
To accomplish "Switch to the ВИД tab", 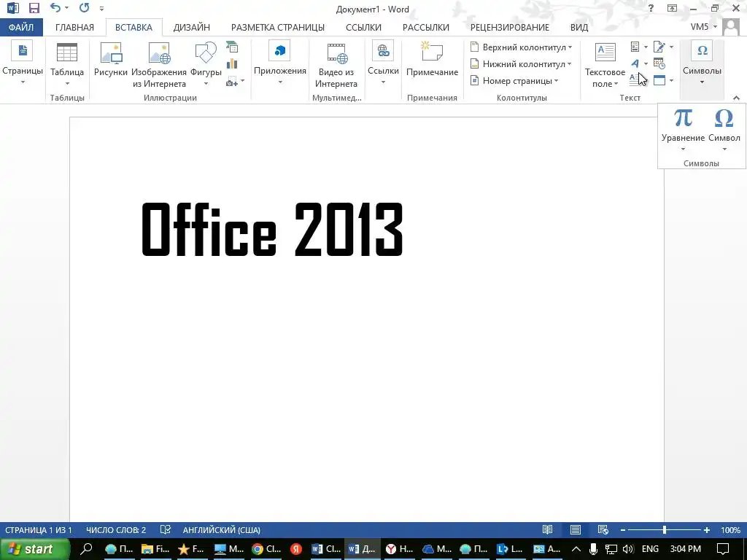I will [x=579, y=27].
